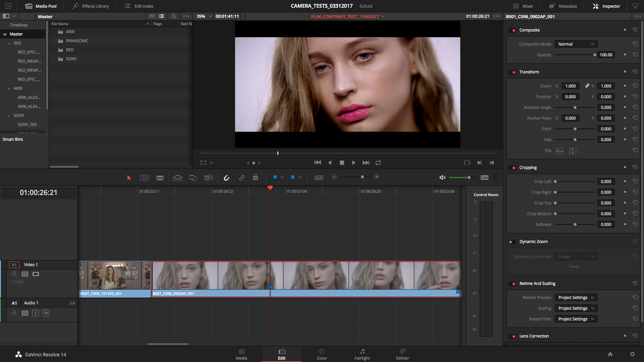Image resolution: width=644 pixels, height=362 pixels.
Task: Open the flag color dropdown arrow
Action: click(x=282, y=177)
